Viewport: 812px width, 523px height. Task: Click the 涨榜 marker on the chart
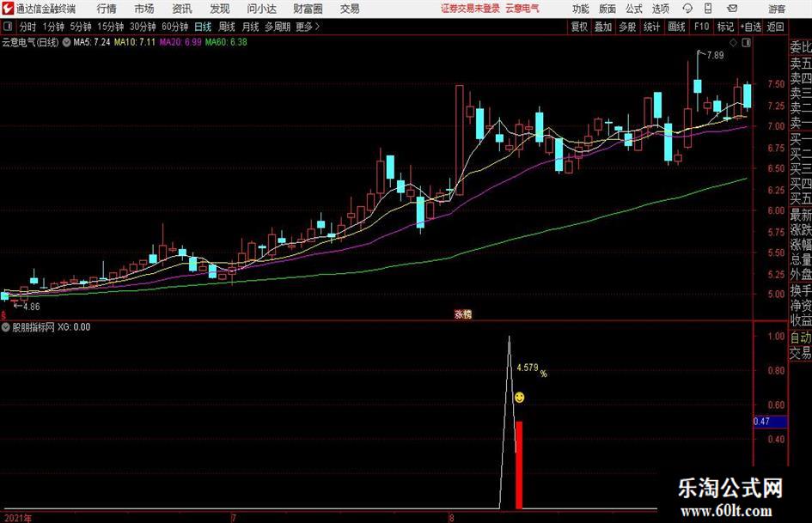pos(463,314)
